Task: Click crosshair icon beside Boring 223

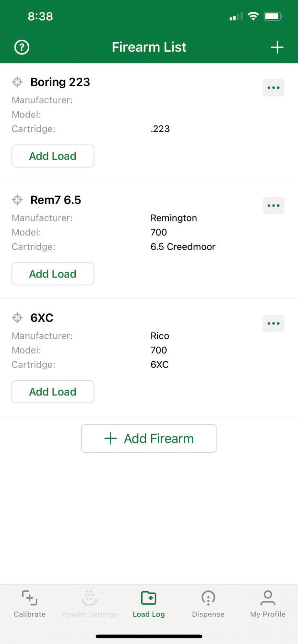Action: tap(17, 82)
